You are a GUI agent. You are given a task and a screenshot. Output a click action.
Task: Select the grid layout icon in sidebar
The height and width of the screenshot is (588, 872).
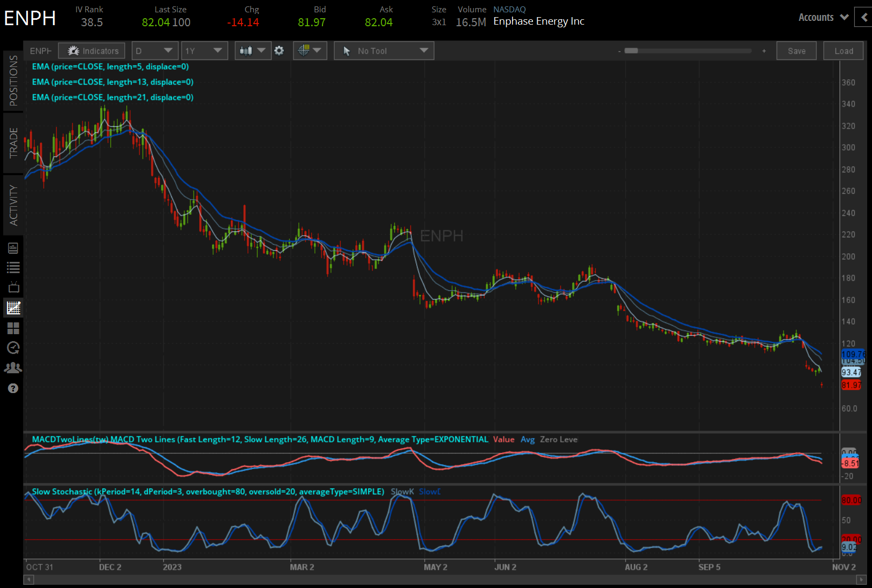coord(13,328)
